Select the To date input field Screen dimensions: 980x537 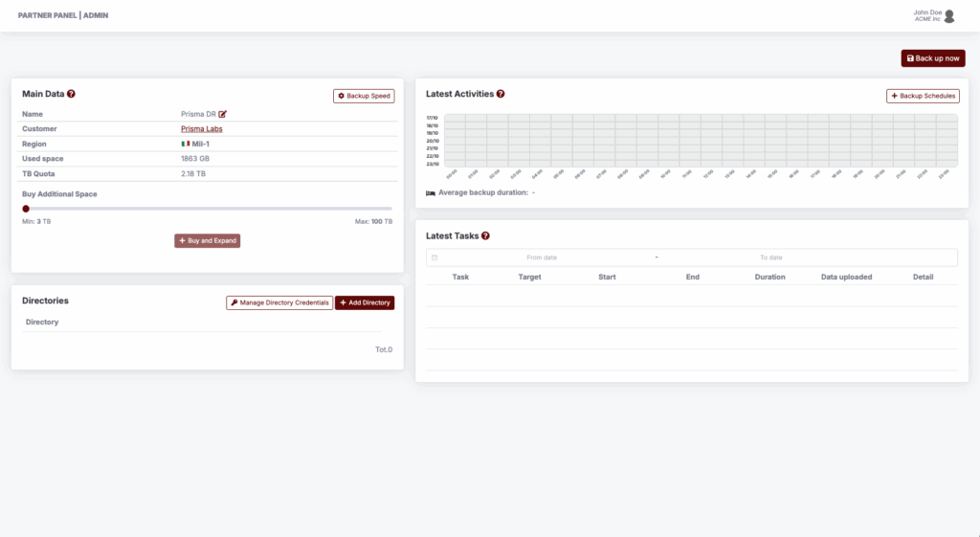click(x=771, y=257)
